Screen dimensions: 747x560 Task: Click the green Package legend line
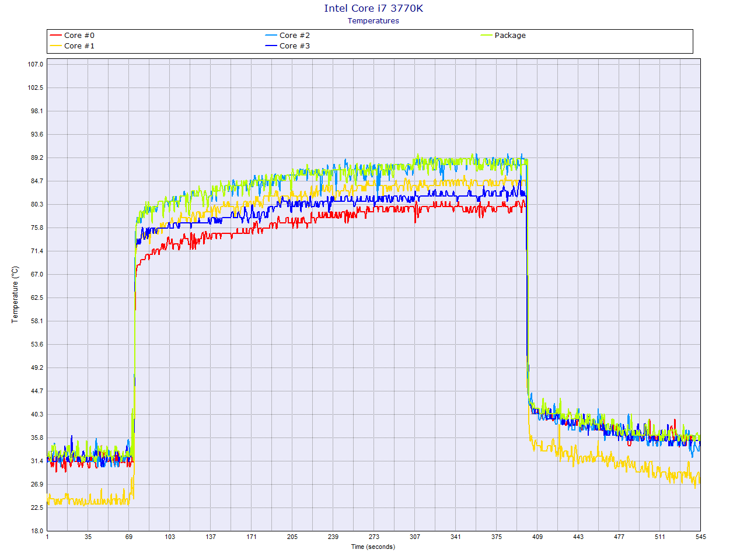(486, 36)
